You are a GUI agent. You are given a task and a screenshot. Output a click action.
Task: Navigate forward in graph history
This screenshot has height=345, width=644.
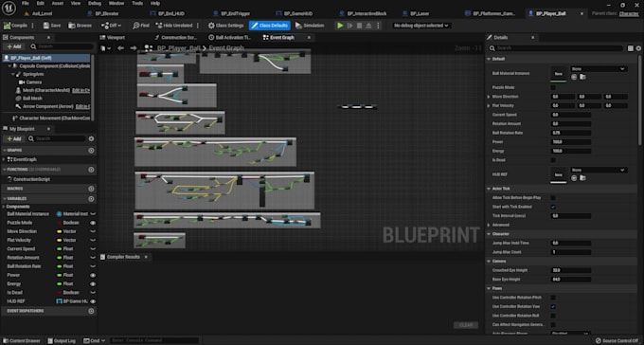[134, 48]
